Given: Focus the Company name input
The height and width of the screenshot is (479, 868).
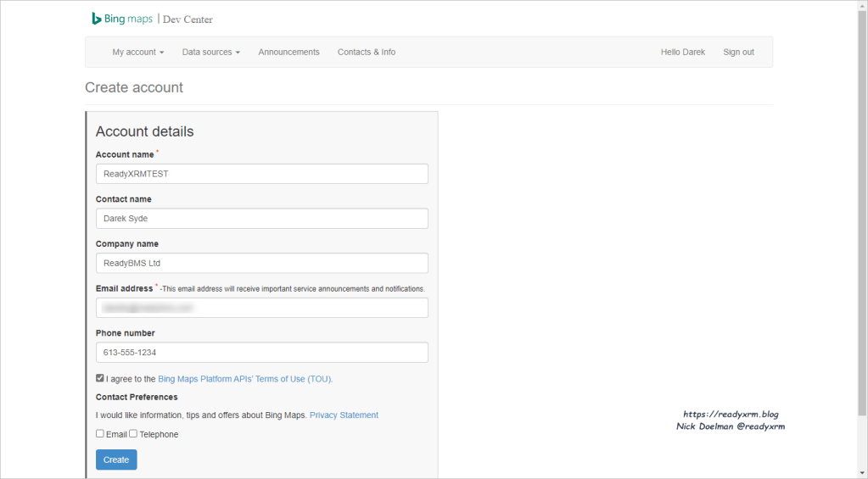Looking at the screenshot, I should [x=261, y=263].
